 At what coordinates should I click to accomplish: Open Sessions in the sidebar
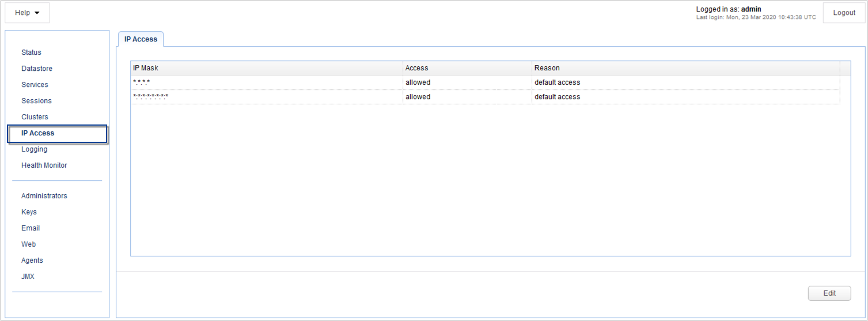click(36, 101)
